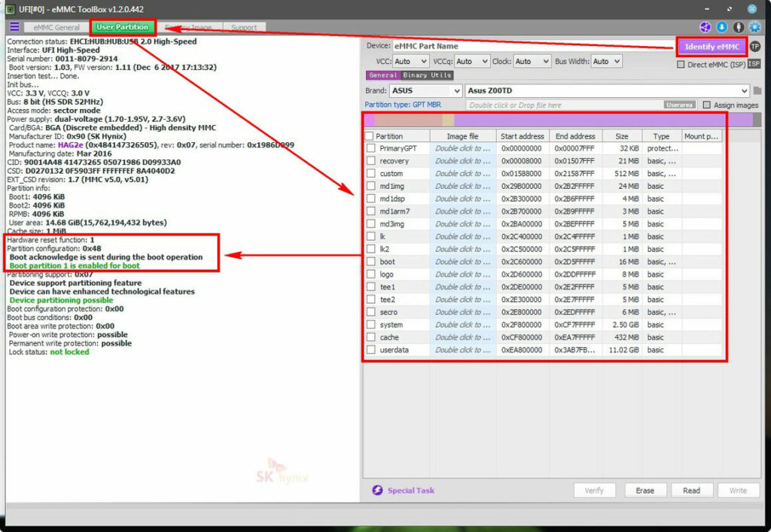Click the blue download icon near top right
Viewport: 771px width, 532px height.
(x=721, y=27)
